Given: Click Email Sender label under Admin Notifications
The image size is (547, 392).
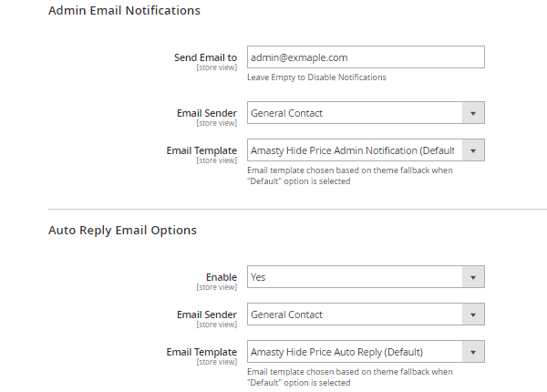Looking at the screenshot, I should 207,113.
